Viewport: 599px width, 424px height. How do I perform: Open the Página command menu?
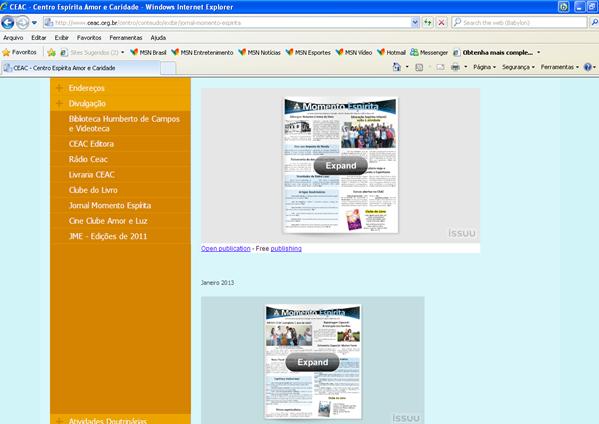(x=484, y=67)
